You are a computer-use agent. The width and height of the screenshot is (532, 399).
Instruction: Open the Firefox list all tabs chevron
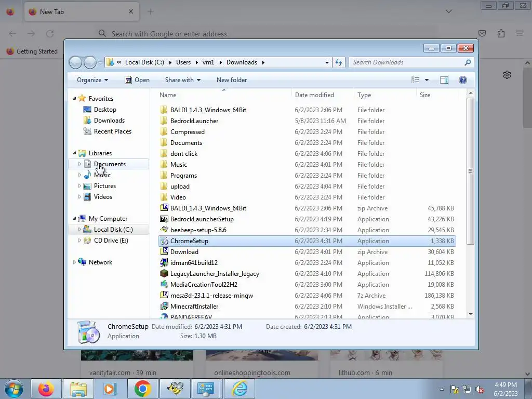[448, 11]
